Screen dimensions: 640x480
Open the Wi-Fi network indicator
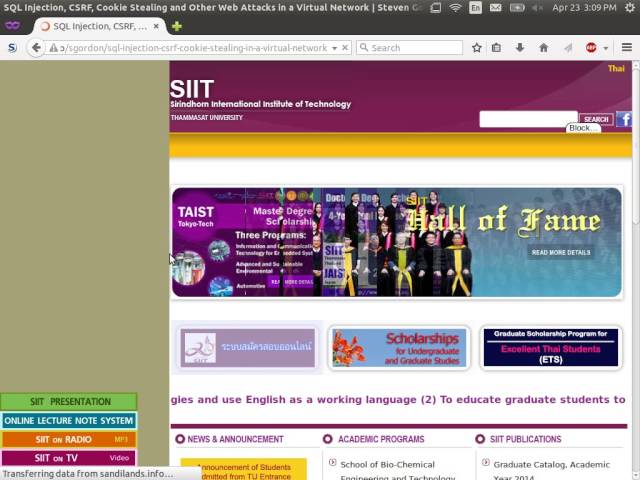tap(455, 7)
